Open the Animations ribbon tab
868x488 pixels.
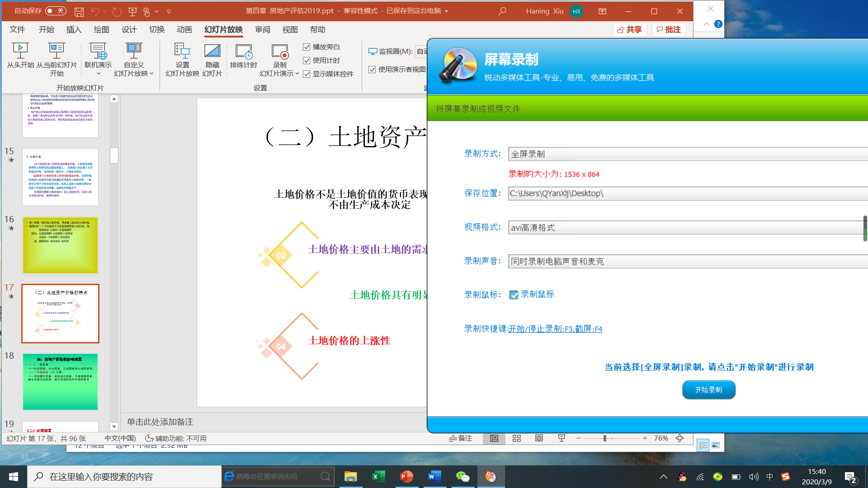click(x=184, y=30)
